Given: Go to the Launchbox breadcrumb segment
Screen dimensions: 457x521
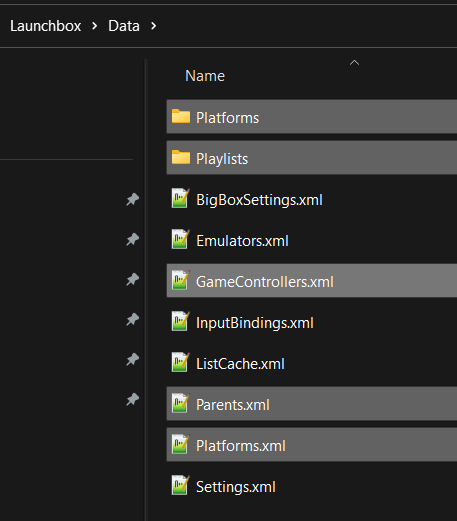Looking at the screenshot, I should pyautogui.click(x=46, y=26).
